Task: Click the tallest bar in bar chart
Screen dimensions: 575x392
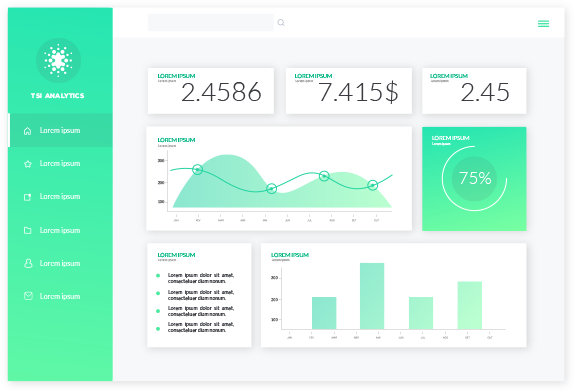Action: pos(372,296)
